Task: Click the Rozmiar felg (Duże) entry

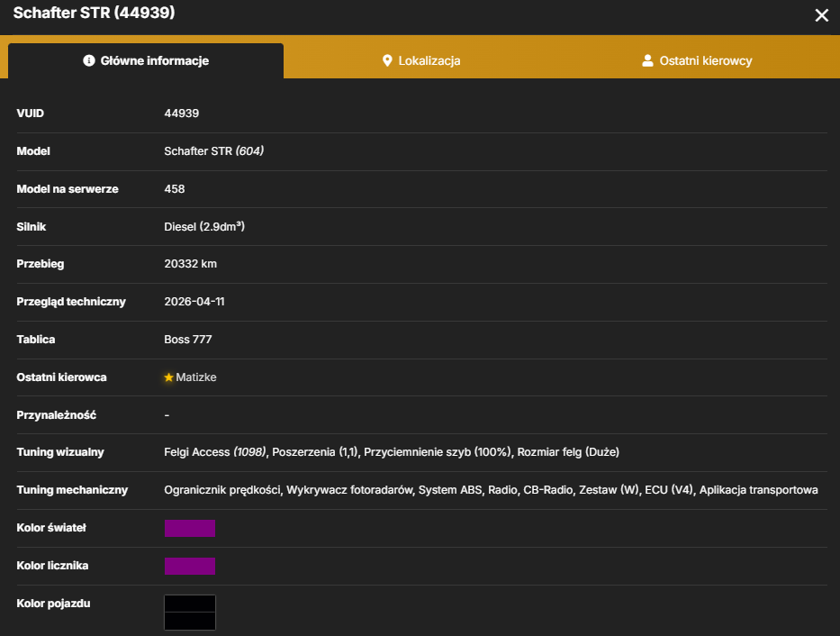Action: point(568,452)
